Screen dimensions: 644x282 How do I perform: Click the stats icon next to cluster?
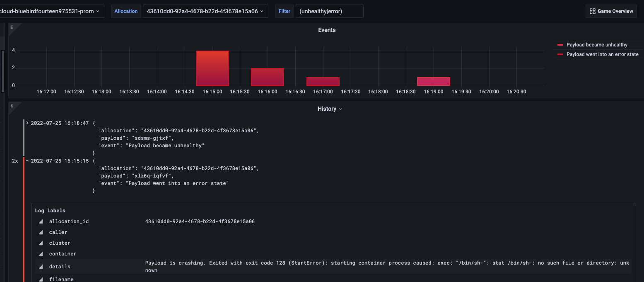[x=41, y=243]
